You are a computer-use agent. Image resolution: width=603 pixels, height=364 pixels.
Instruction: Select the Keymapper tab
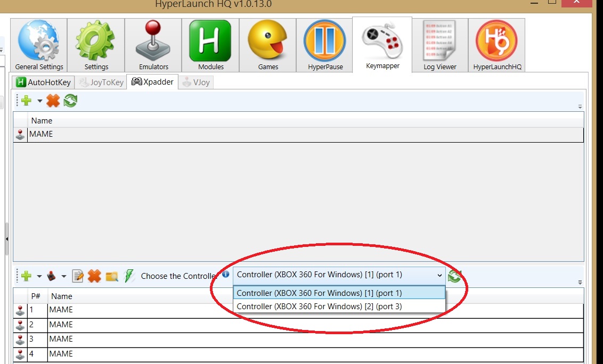[382, 45]
